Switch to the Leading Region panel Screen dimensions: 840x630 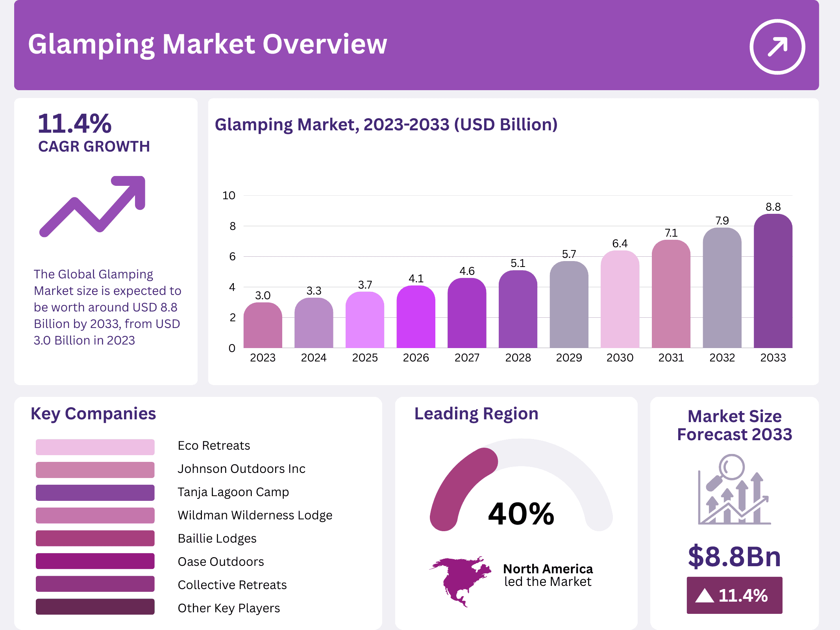[476, 413]
